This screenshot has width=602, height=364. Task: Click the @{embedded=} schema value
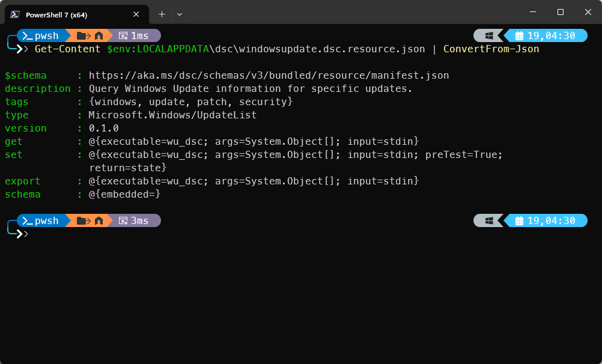tap(124, 194)
